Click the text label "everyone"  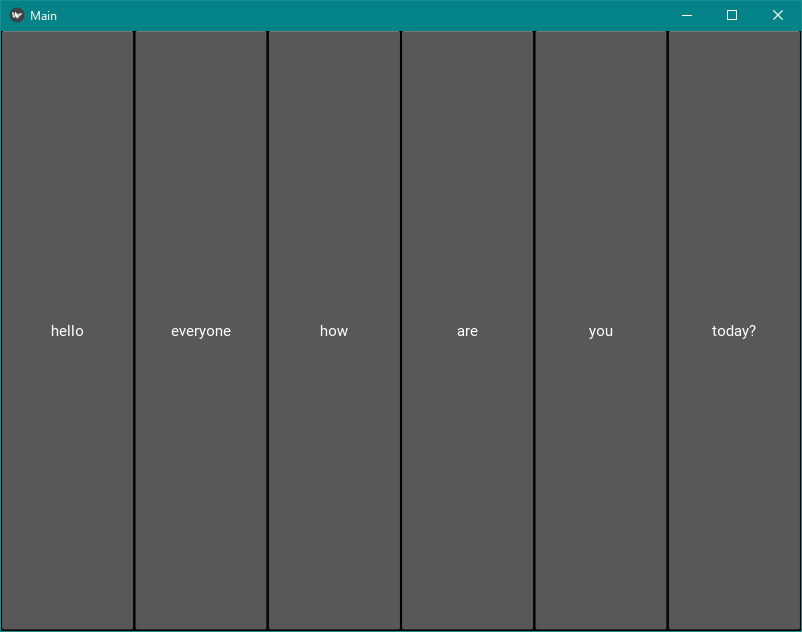click(201, 331)
